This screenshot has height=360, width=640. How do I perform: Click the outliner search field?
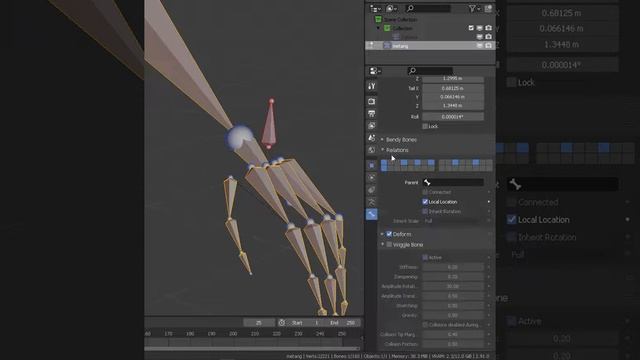tap(428, 8)
